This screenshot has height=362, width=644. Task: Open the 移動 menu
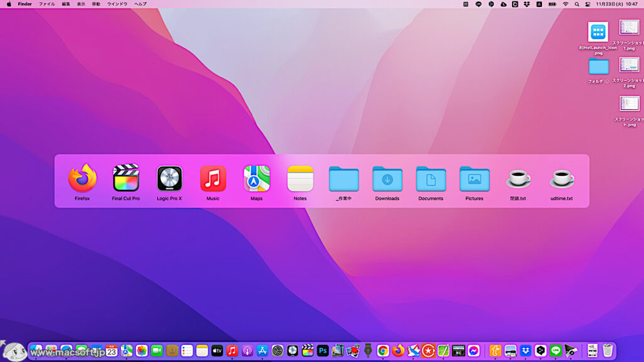point(96,4)
